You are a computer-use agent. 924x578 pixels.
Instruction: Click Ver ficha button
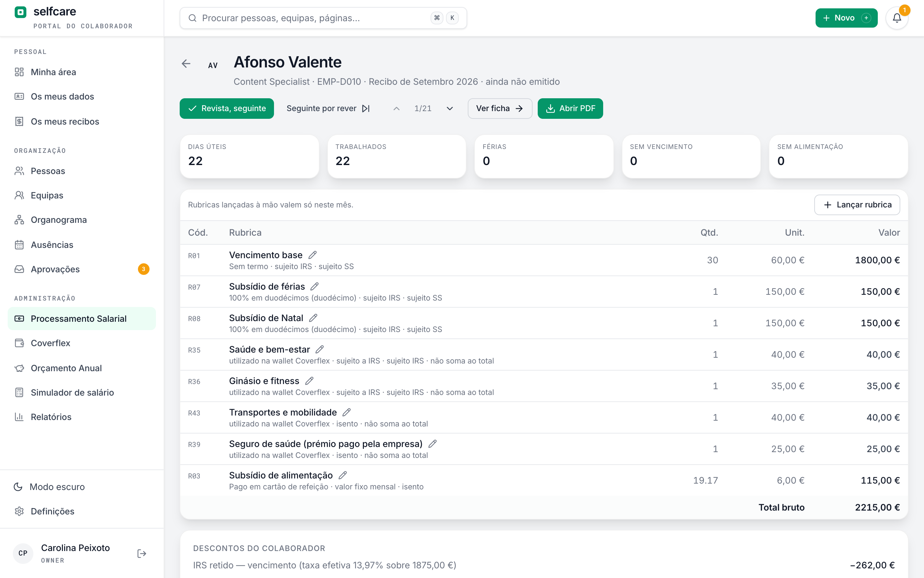pos(500,109)
